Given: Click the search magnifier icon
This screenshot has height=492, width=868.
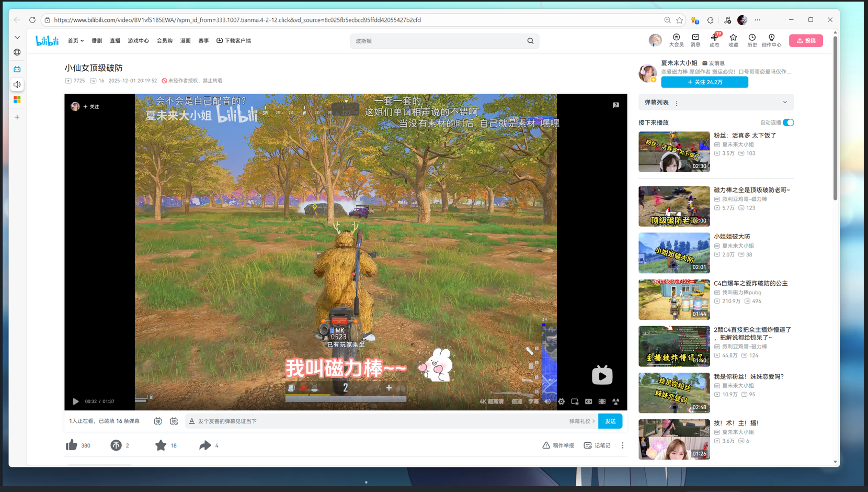Looking at the screenshot, I should pyautogui.click(x=530, y=41).
